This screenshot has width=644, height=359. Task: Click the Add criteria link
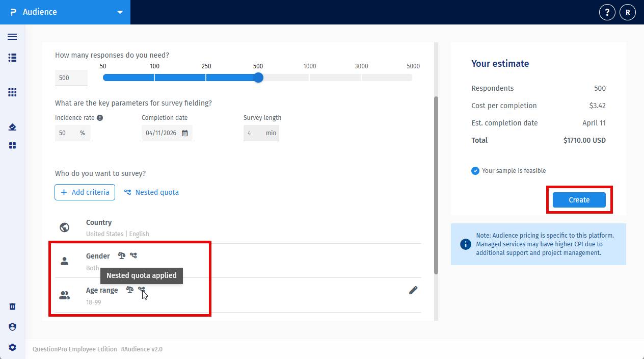(85, 192)
